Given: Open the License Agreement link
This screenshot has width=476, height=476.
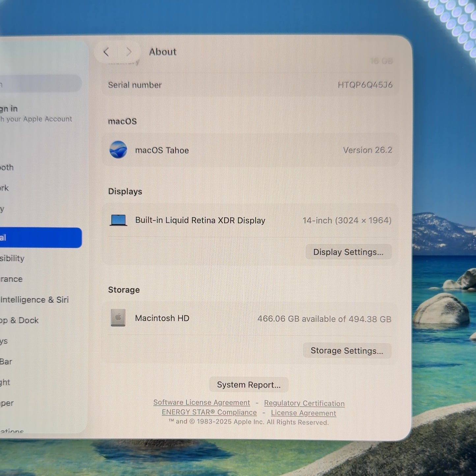Looking at the screenshot, I should coord(303,413).
